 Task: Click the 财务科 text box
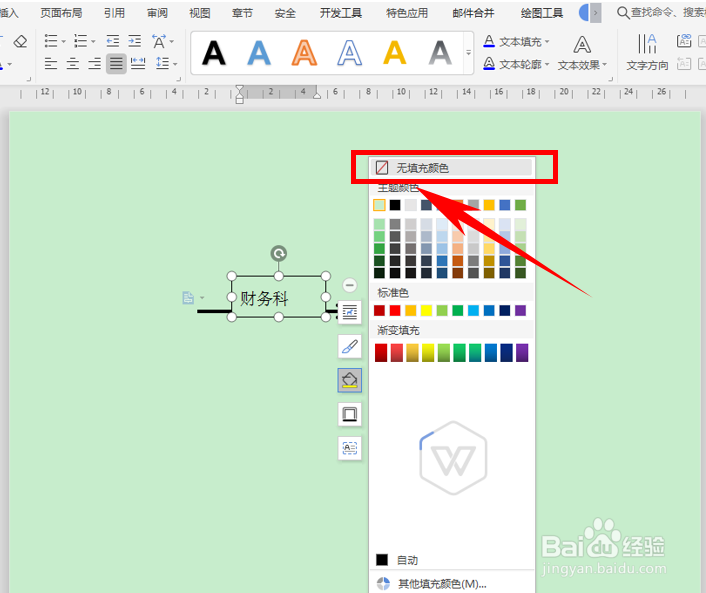(x=279, y=297)
